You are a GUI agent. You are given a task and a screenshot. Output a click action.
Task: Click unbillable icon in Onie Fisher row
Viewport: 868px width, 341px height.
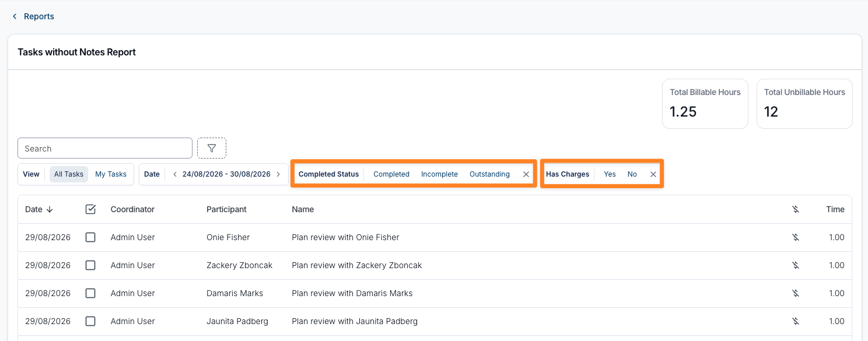coord(796,237)
